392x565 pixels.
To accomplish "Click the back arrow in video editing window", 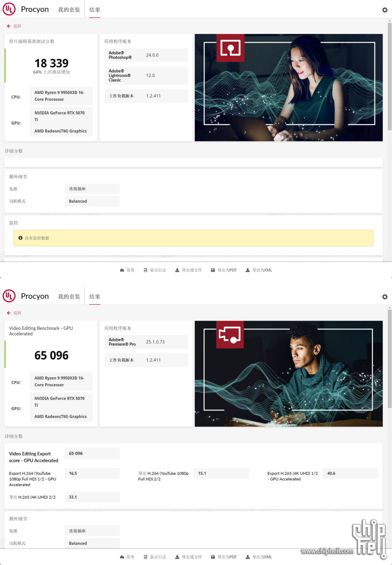I will coord(9,313).
